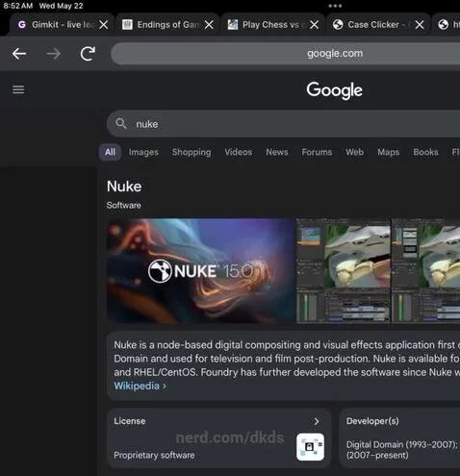Switch to the Endings of Game tab
The image size is (460, 476).
[167, 25]
